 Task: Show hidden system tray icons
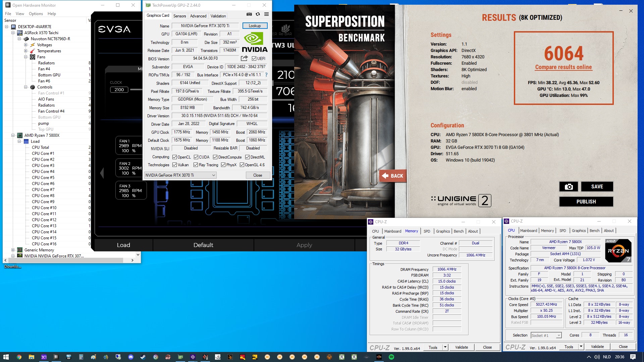click(589, 357)
